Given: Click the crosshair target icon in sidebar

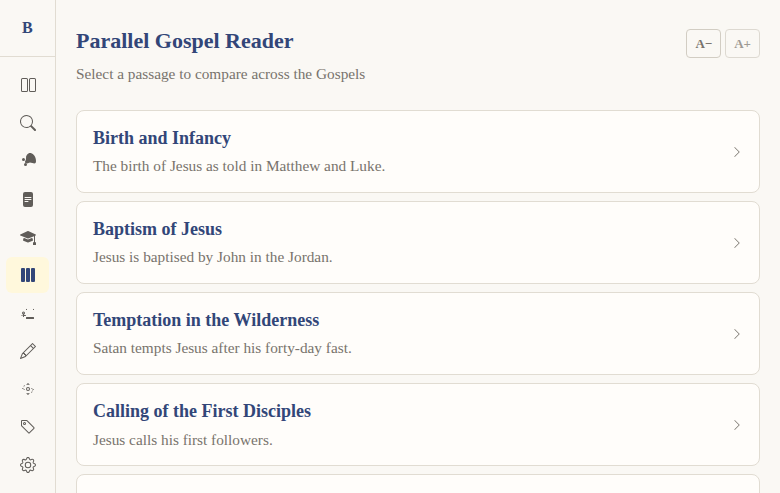Looking at the screenshot, I should coord(28,389).
